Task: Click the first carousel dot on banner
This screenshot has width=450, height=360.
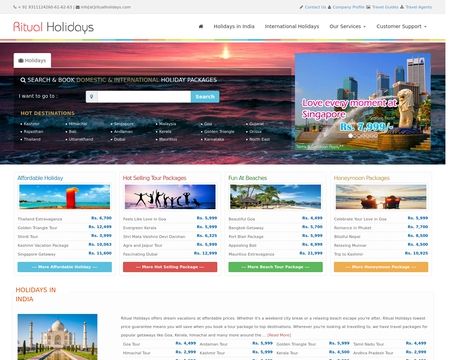Action: (x=350, y=136)
